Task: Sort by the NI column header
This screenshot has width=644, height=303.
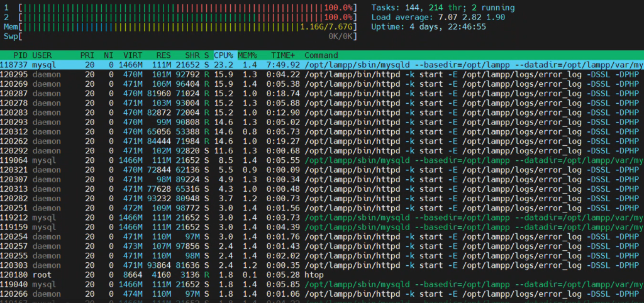Action: [109, 55]
